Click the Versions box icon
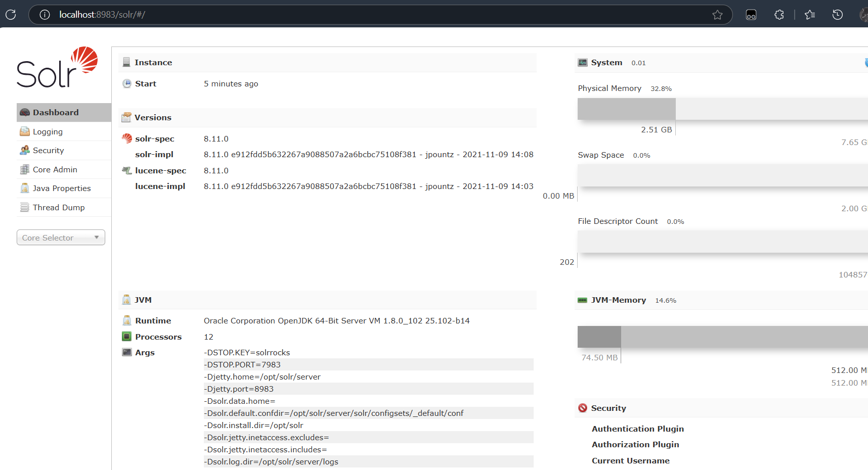868x470 pixels. click(126, 117)
